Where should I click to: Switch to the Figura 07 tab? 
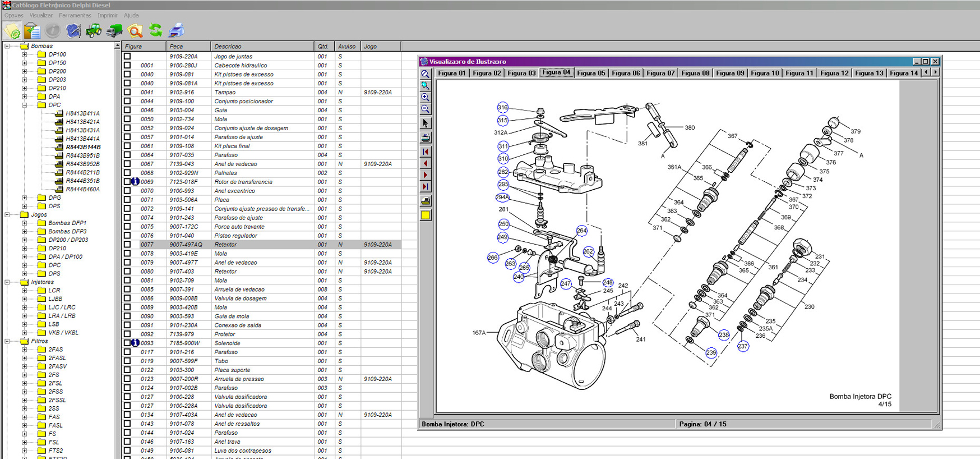(x=660, y=73)
